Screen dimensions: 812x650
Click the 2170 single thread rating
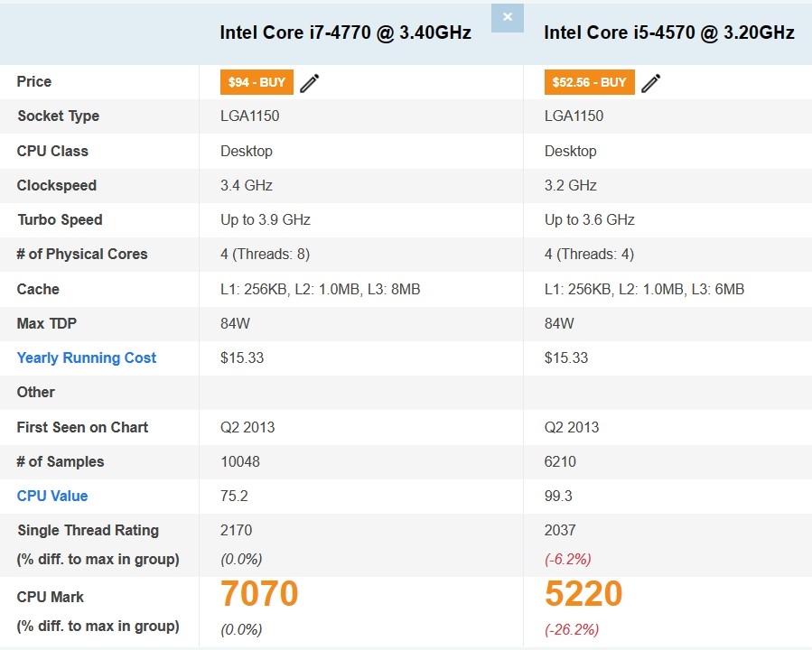click(x=236, y=530)
